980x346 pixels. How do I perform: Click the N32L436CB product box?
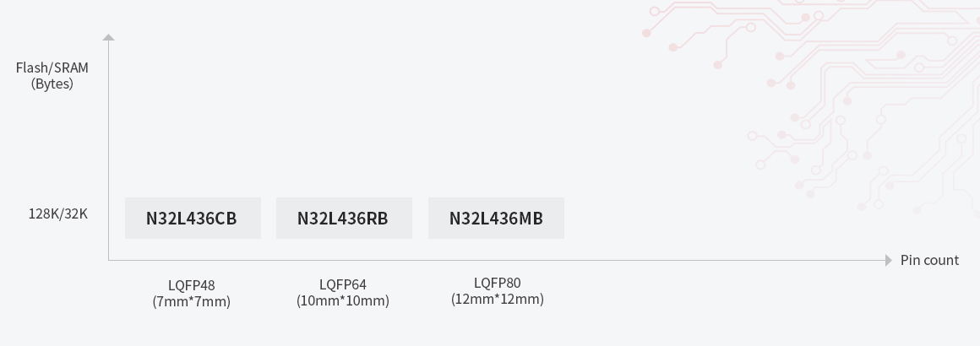[x=193, y=219]
